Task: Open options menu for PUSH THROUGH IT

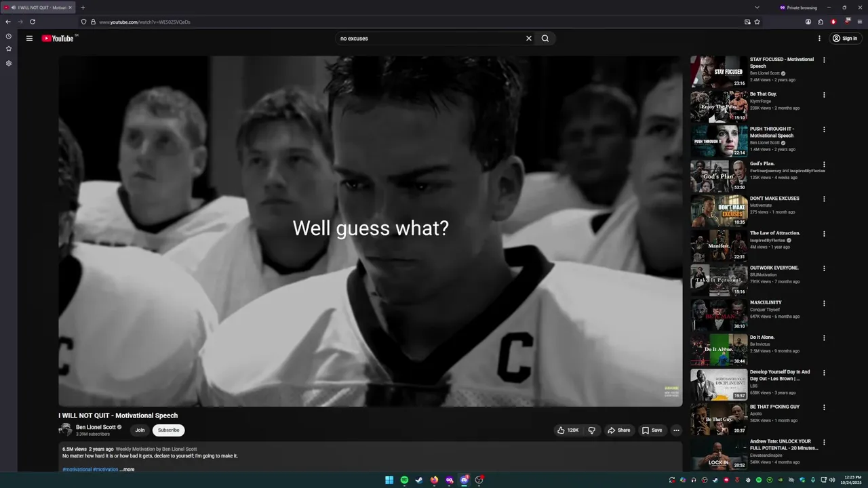Action: (825, 129)
